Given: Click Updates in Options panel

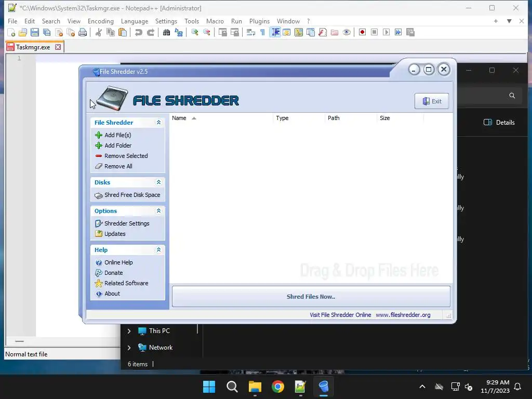Looking at the screenshot, I should 110,234.
